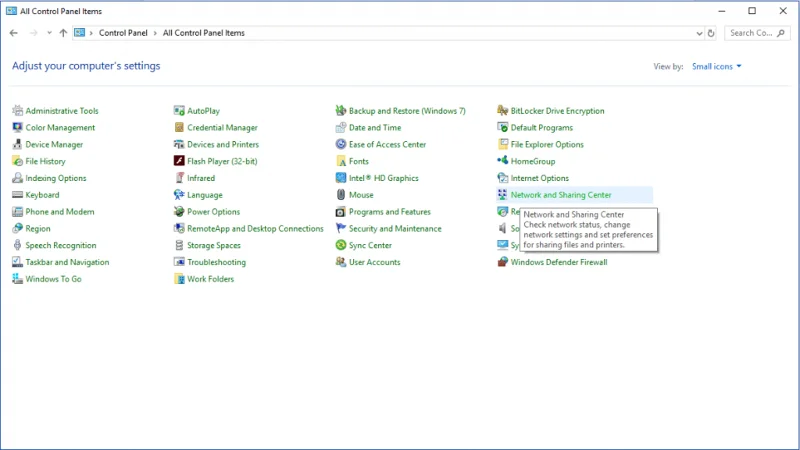800x450 pixels.
Task: Expand the address bar history dropdown
Action: tap(697, 33)
